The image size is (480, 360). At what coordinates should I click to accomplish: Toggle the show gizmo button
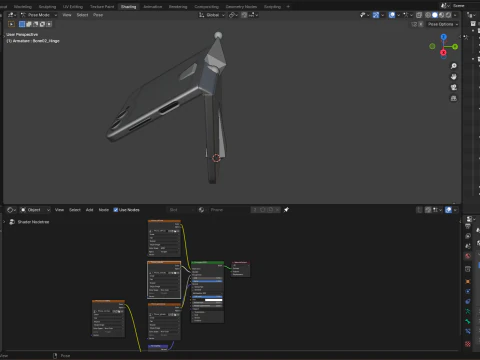376,15
